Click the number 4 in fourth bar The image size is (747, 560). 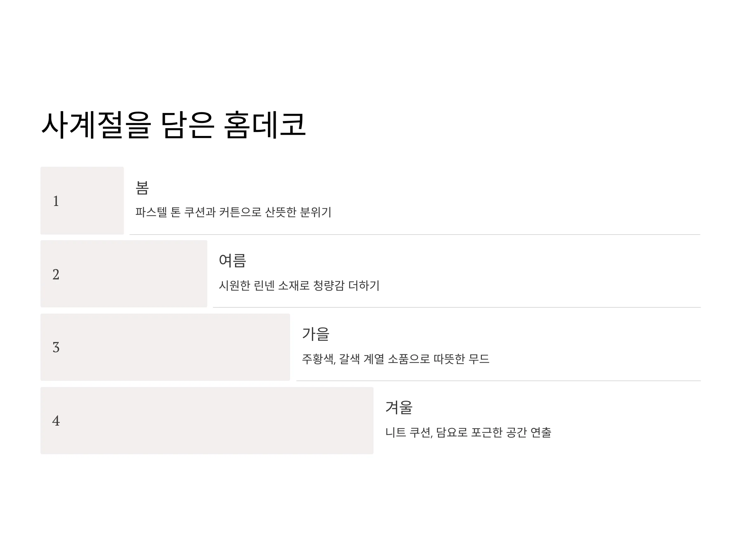click(x=56, y=421)
